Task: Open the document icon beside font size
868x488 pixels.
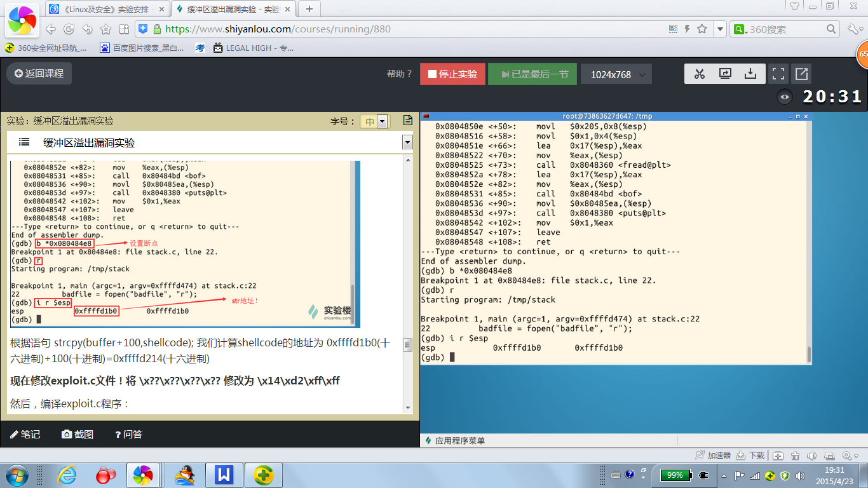Action: pos(408,121)
